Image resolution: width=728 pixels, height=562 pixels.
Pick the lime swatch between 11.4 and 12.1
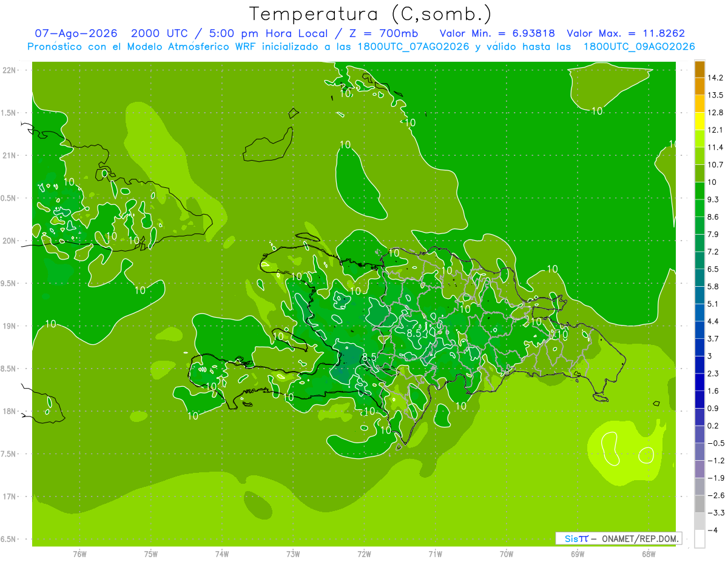point(699,139)
